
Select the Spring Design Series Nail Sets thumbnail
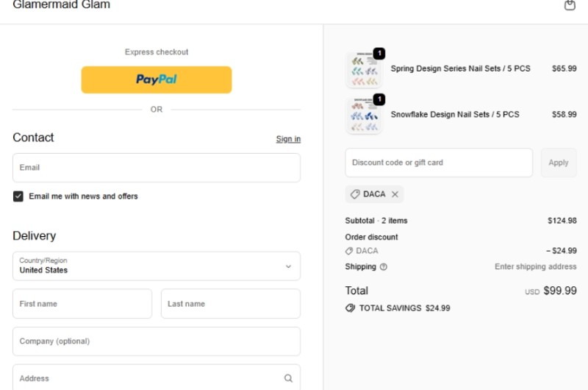pyautogui.click(x=363, y=70)
